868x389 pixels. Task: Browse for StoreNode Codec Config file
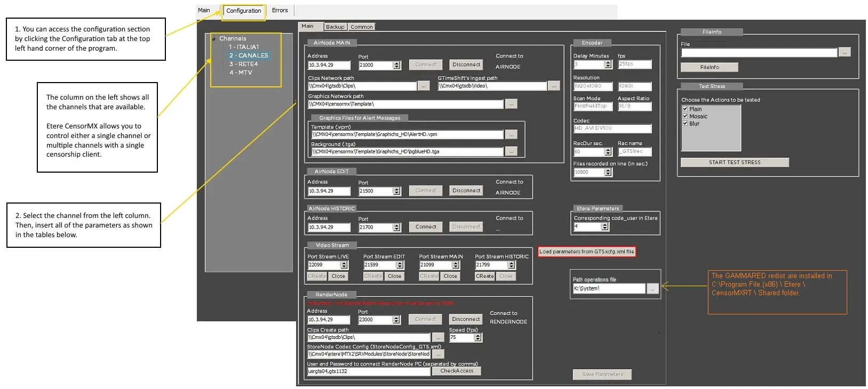pos(438,354)
